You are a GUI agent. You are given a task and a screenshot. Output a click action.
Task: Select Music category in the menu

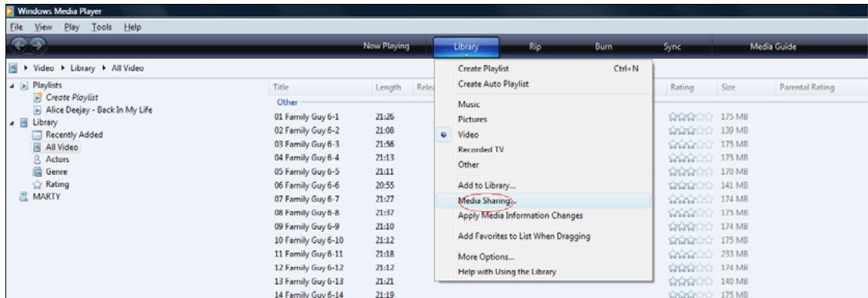pyautogui.click(x=543, y=105)
